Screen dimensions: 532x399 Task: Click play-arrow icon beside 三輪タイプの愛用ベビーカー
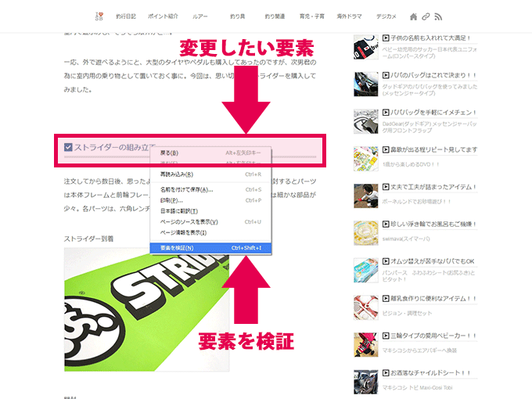[x=386, y=336]
